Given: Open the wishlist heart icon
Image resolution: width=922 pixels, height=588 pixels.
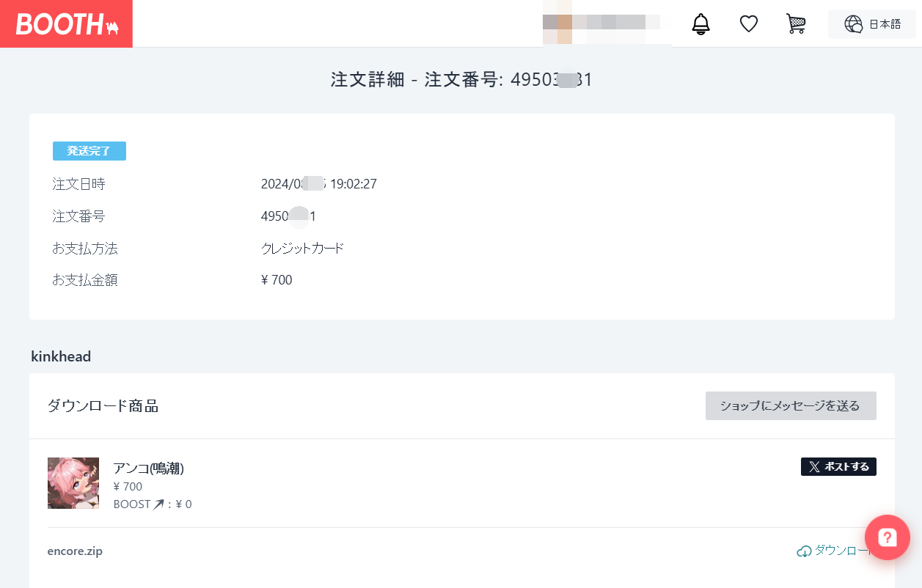Looking at the screenshot, I should [748, 24].
